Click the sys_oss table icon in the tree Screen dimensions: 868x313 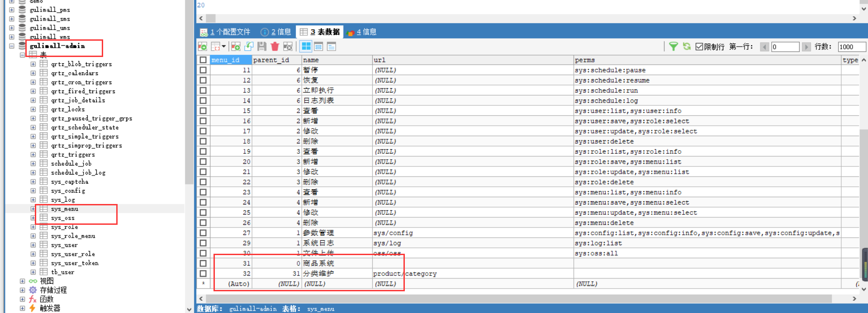click(x=44, y=218)
